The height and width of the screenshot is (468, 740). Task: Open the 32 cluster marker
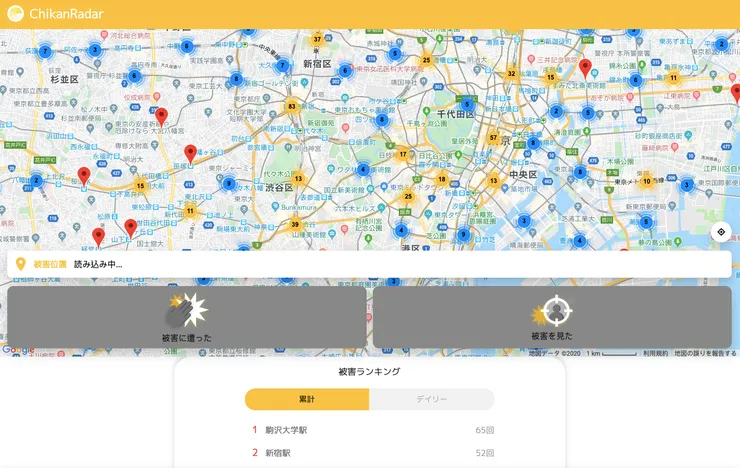coord(512,74)
